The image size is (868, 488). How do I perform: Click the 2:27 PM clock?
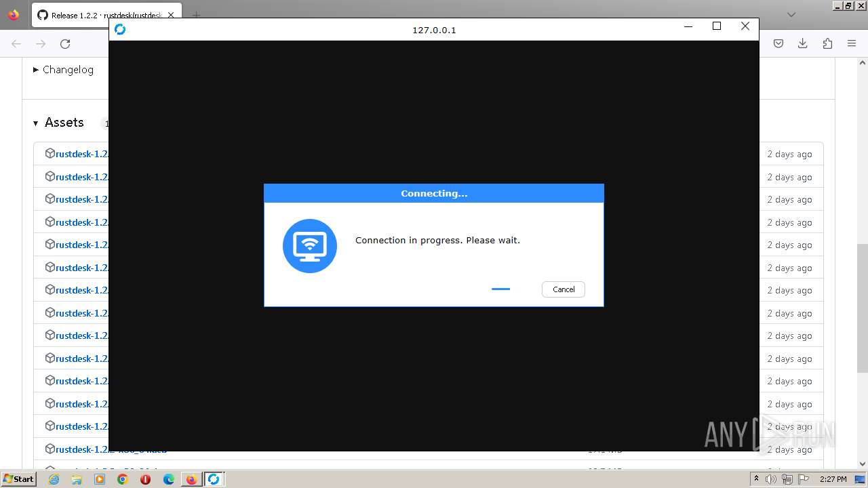pyautogui.click(x=833, y=479)
